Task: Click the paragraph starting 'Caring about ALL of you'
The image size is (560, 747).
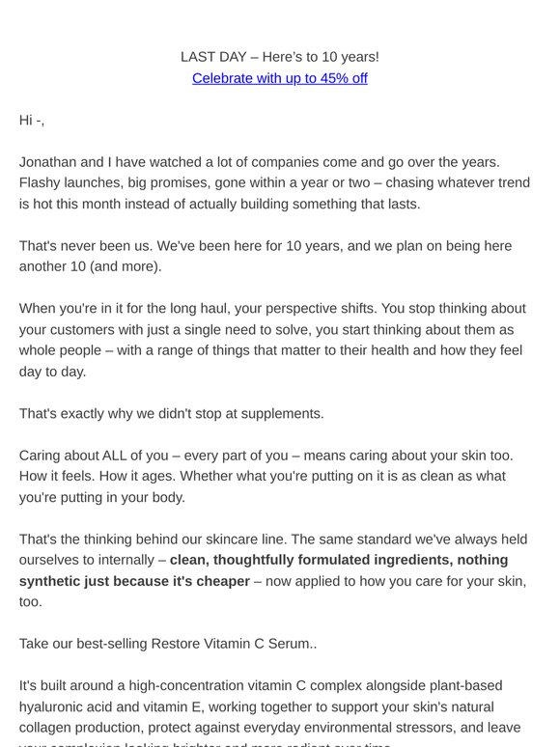Action: 266,477
